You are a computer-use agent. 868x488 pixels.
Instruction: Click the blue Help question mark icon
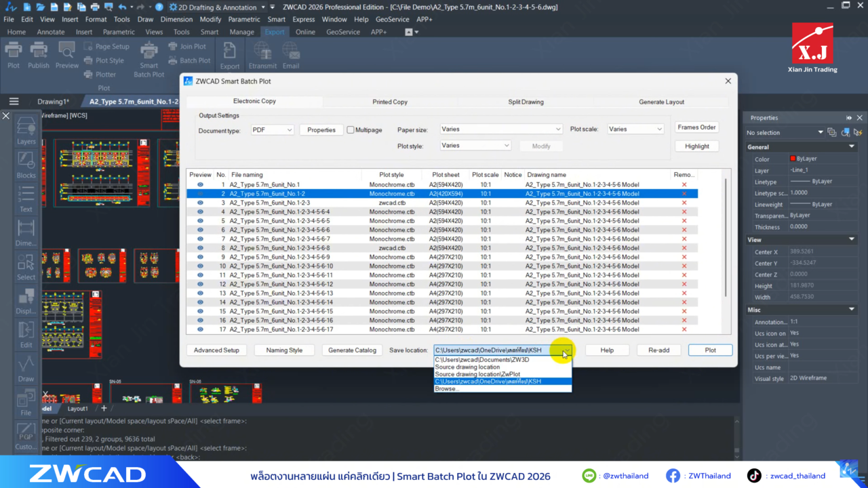click(x=159, y=7)
